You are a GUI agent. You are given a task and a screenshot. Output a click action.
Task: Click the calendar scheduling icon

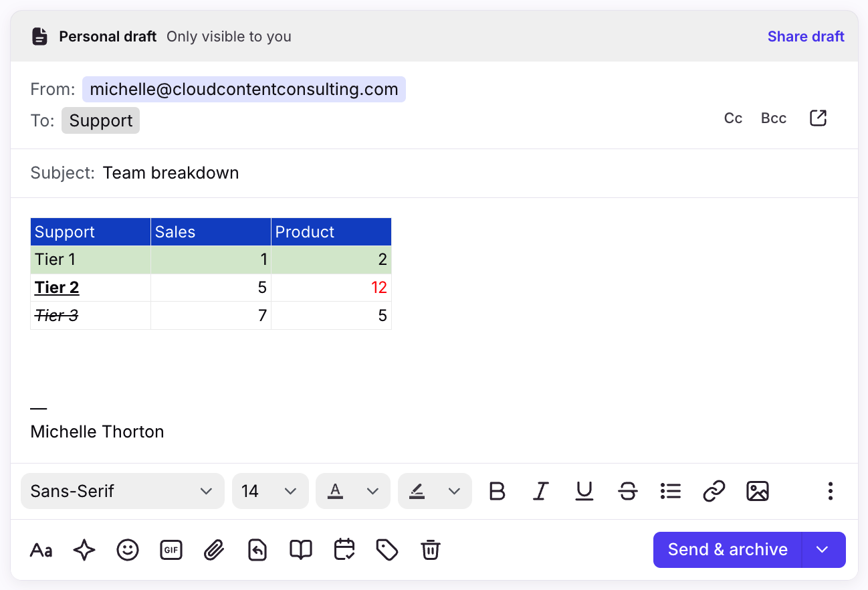click(x=344, y=550)
